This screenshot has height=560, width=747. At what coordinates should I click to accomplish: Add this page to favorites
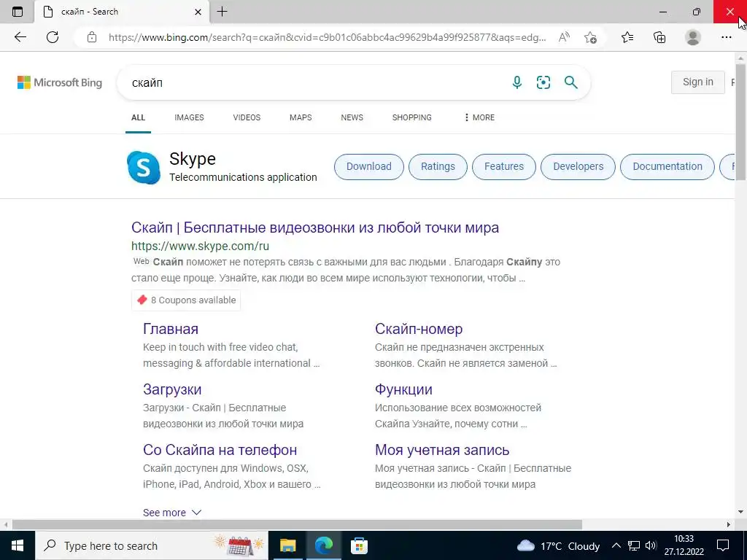click(591, 37)
